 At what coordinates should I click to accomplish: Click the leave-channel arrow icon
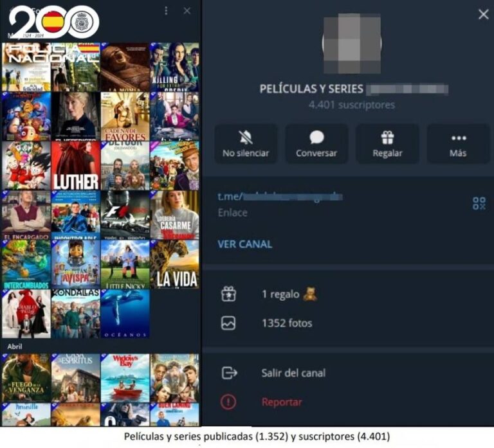pos(230,373)
